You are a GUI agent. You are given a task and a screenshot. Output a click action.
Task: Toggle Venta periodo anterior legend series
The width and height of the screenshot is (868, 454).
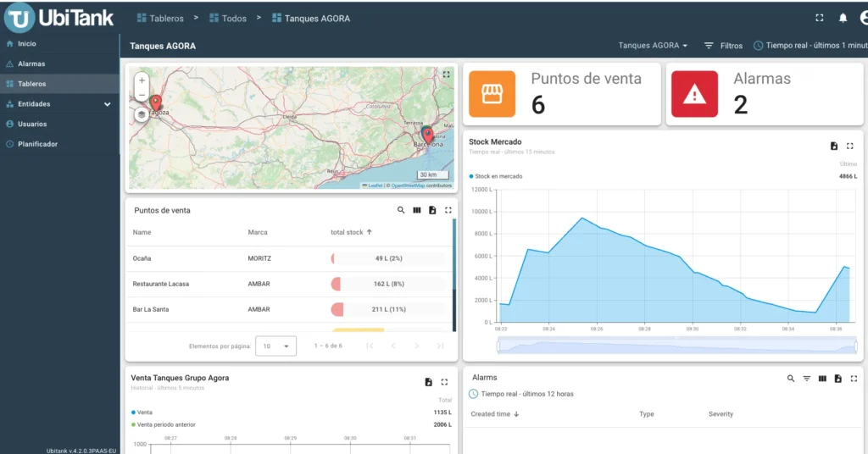(x=165, y=424)
